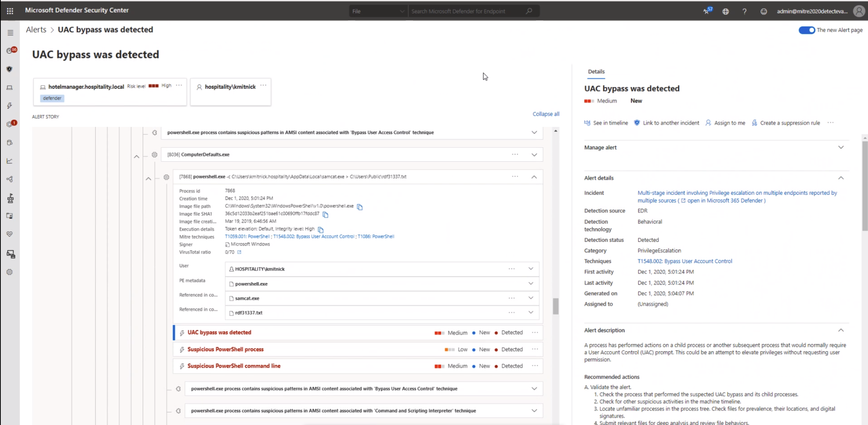Open the feedback smiley icon
This screenshot has width=868, height=425.
click(763, 11)
